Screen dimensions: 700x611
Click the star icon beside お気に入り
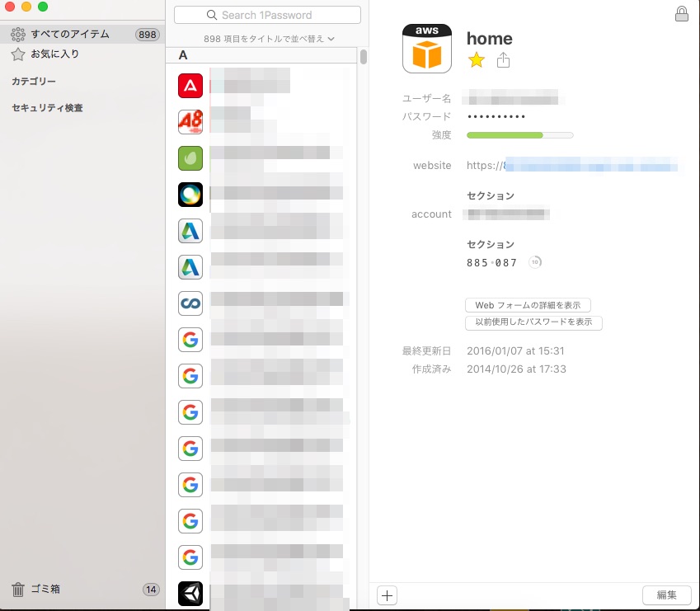[18, 54]
